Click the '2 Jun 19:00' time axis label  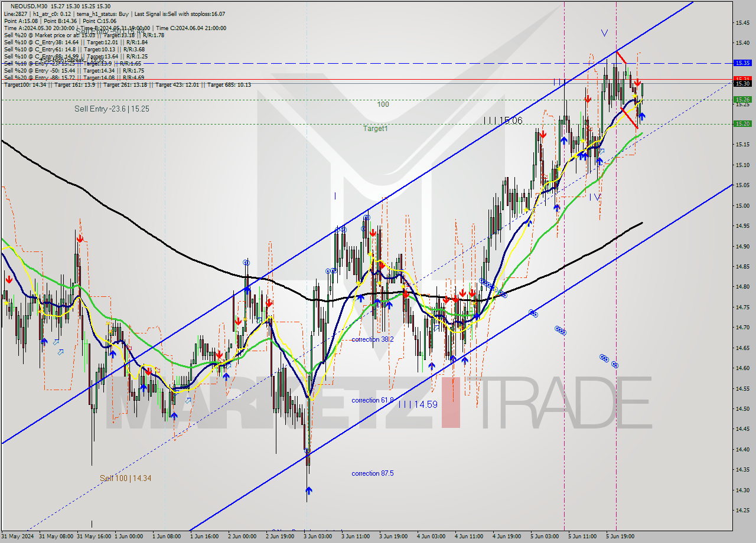[281, 537]
